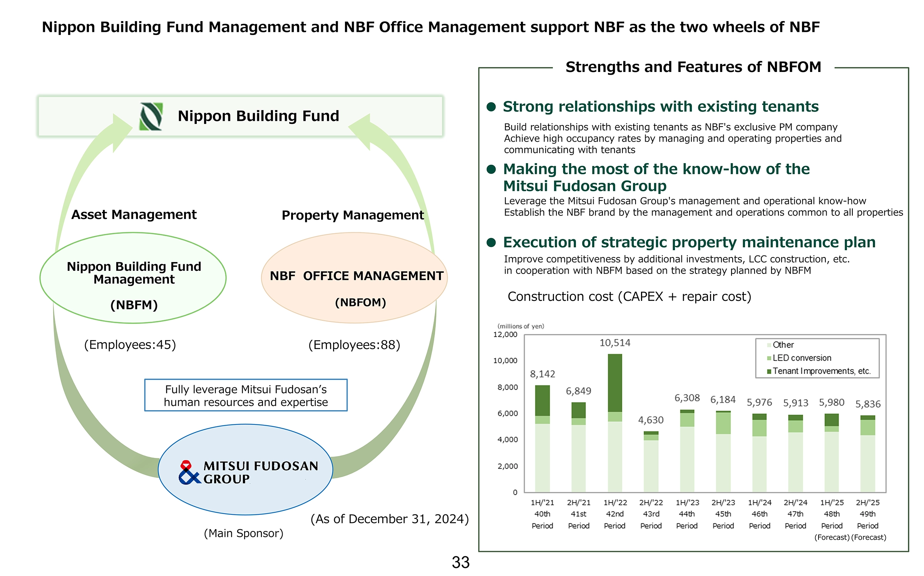Click the 5,913 value label
This screenshot has height=576, width=924.
(x=795, y=403)
